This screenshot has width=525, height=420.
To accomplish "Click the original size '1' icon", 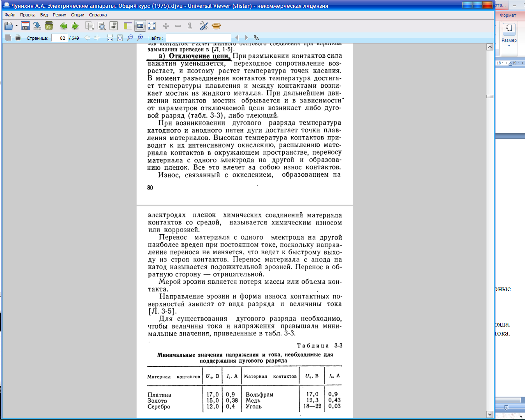I will pyautogui.click(x=189, y=26).
